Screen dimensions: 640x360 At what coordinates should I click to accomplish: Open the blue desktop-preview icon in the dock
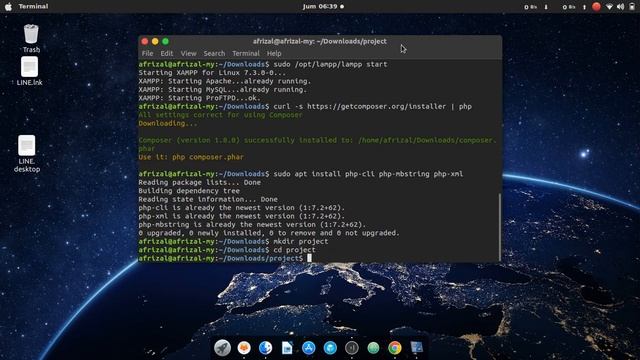point(417,348)
